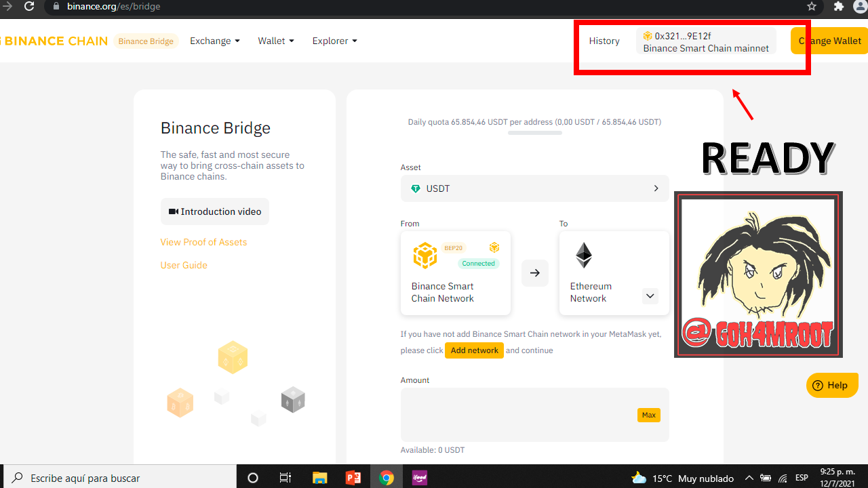Click the Chrome profile avatar icon

point(861,6)
